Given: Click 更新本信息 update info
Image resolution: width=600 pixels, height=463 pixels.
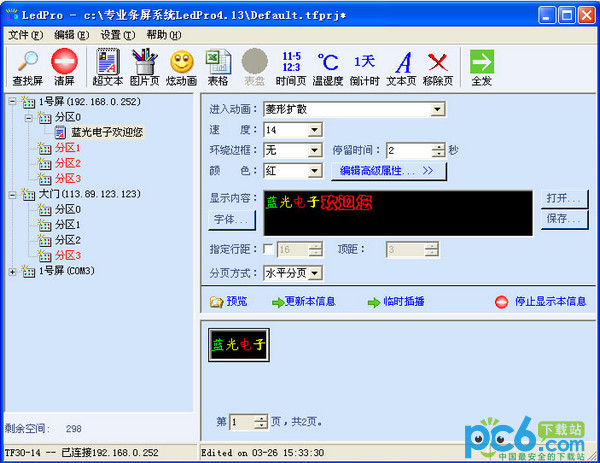Looking at the screenshot, I should 303,302.
